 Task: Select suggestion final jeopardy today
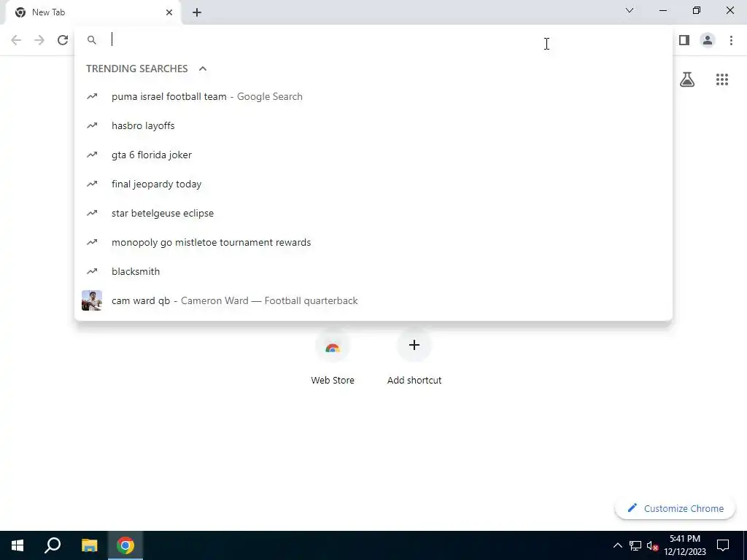(x=373, y=184)
